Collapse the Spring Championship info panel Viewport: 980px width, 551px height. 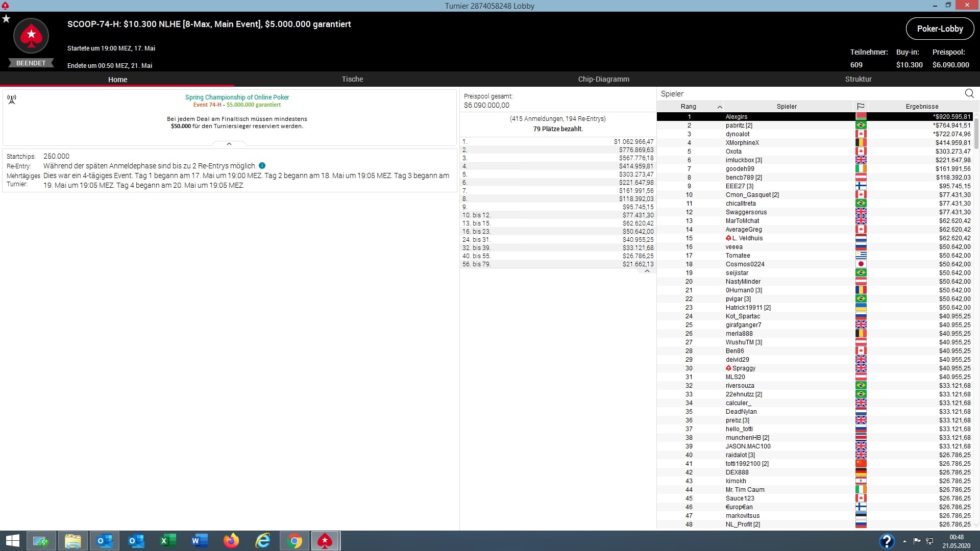[229, 144]
